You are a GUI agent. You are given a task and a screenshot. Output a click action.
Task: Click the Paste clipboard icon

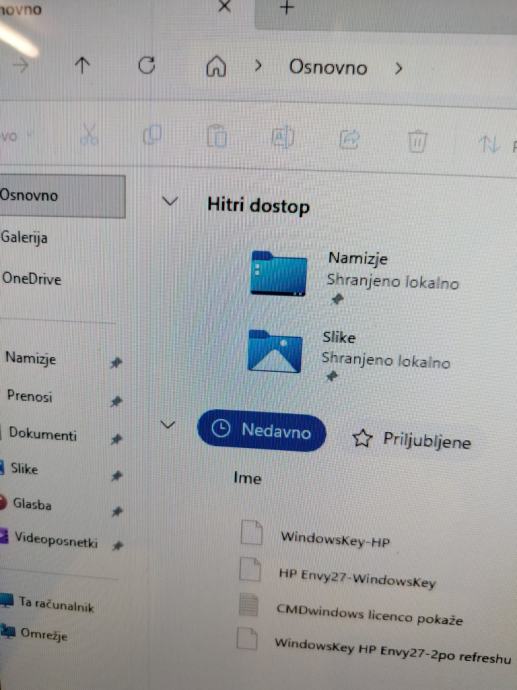point(217,136)
